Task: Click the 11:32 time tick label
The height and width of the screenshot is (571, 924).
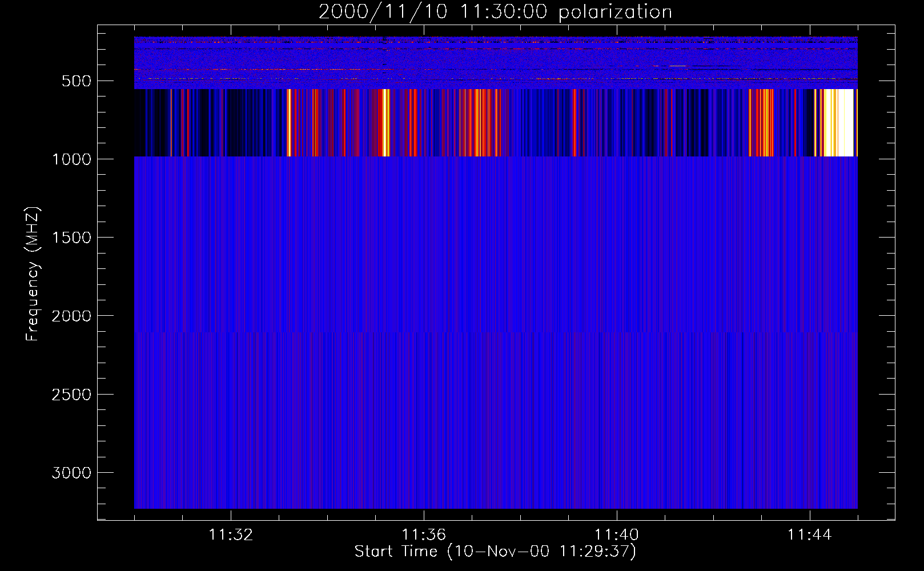Action: 231,535
